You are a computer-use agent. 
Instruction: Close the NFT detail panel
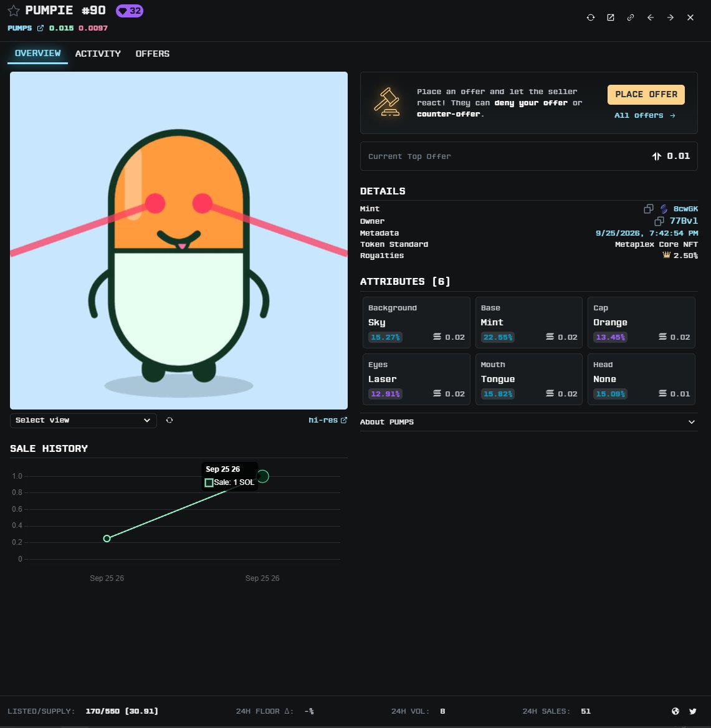point(690,17)
